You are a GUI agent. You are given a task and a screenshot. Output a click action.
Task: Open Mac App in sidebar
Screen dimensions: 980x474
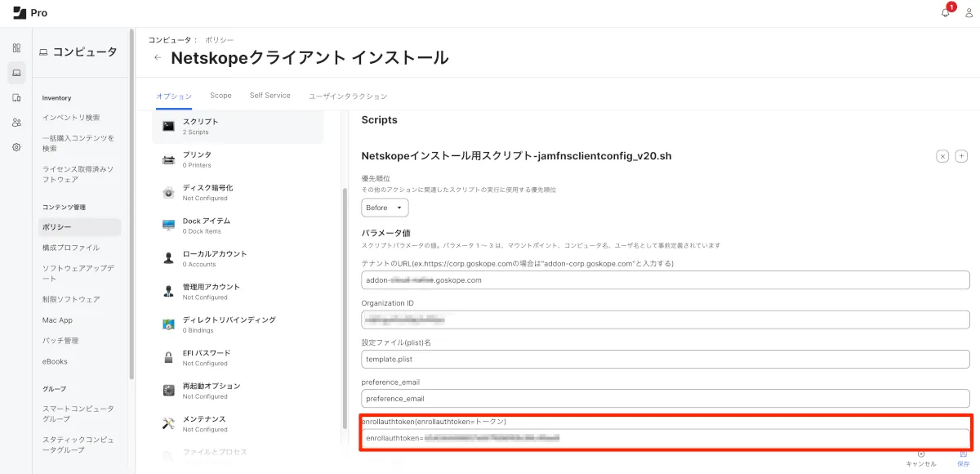point(58,320)
